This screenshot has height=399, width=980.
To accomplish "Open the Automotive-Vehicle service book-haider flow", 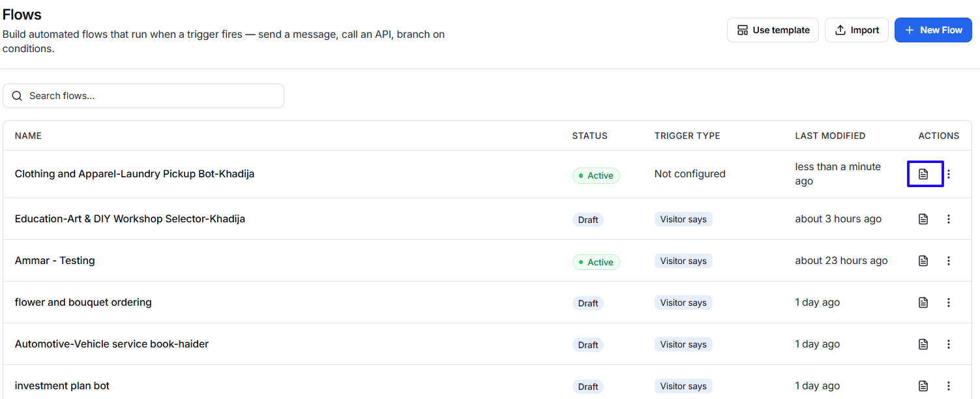I will [x=111, y=344].
